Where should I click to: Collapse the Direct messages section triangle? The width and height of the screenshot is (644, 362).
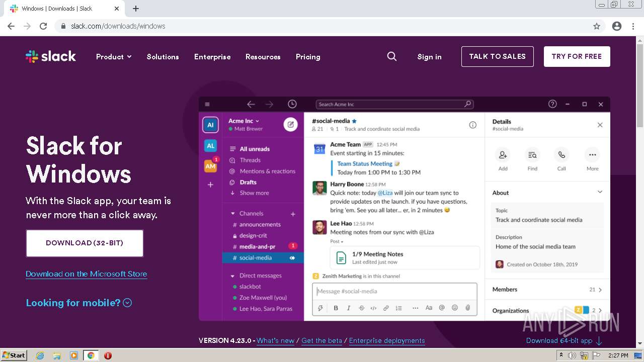(x=232, y=276)
